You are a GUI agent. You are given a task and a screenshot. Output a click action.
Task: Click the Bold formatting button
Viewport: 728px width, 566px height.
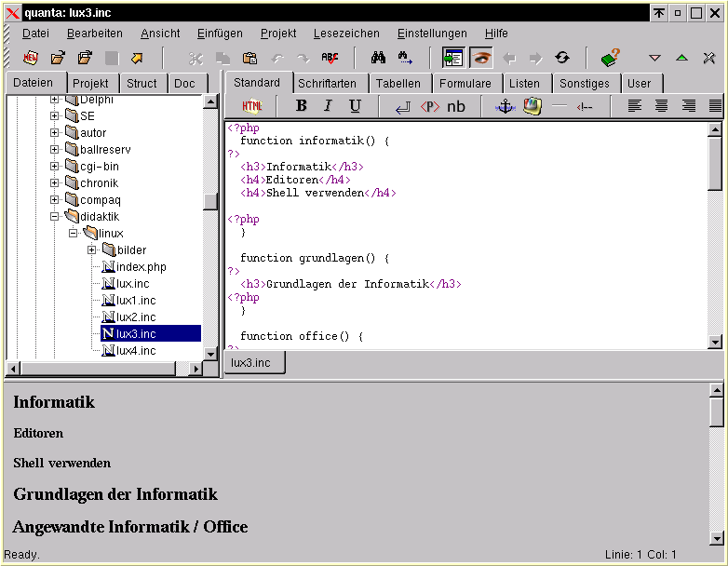click(301, 106)
